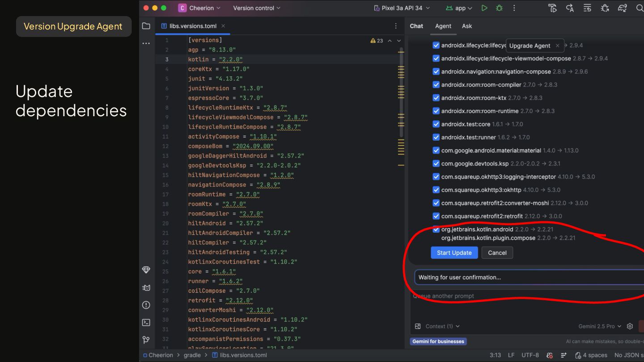
Task: Open the Project folder tool window
Action: 146,26
